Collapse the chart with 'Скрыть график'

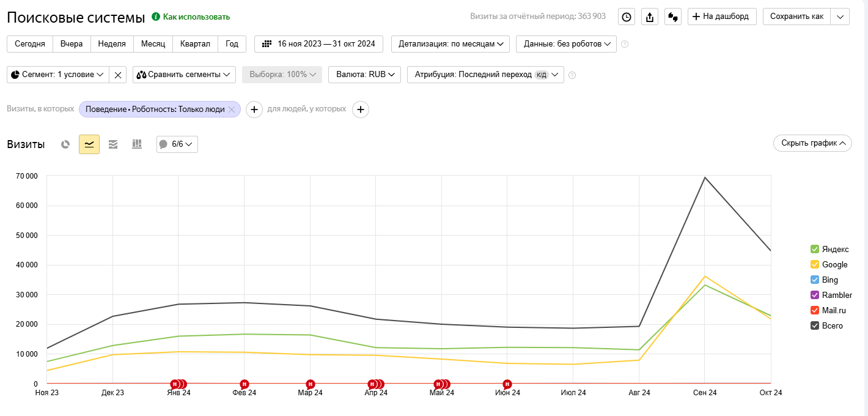[812, 143]
